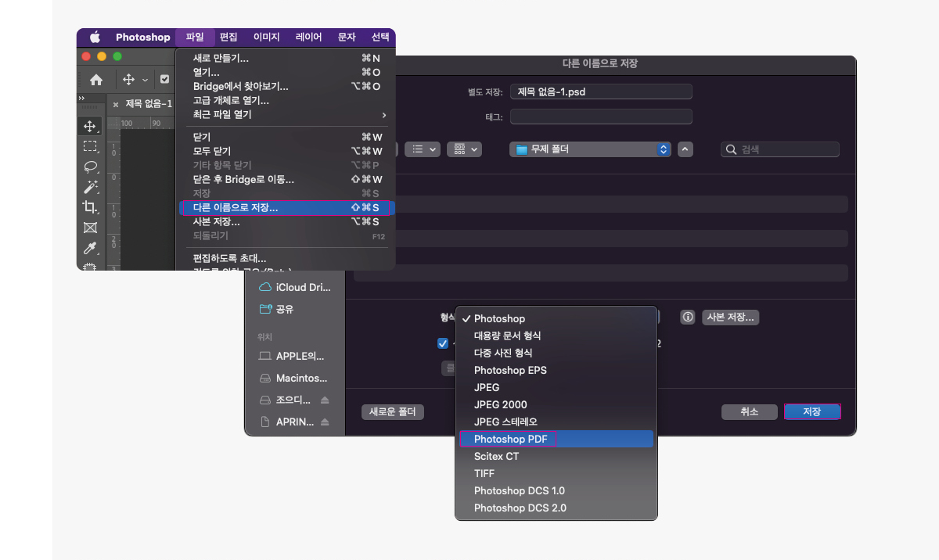The width and height of the screenshot is (939, 560).
Task: Click the 별도 저장 filename input field
Action: coord(600,91)
